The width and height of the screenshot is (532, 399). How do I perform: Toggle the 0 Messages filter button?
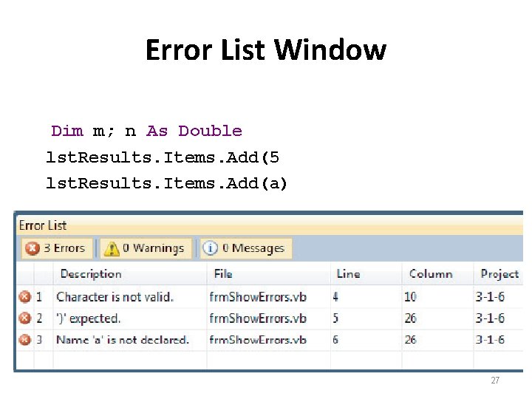246,248
